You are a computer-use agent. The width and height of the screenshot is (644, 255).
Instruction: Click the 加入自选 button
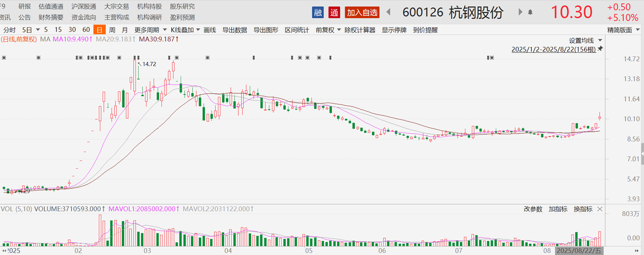[x=362, y=12]
